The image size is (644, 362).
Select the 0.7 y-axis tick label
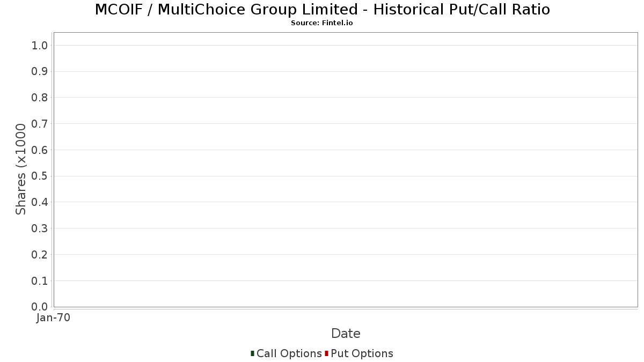40,124
